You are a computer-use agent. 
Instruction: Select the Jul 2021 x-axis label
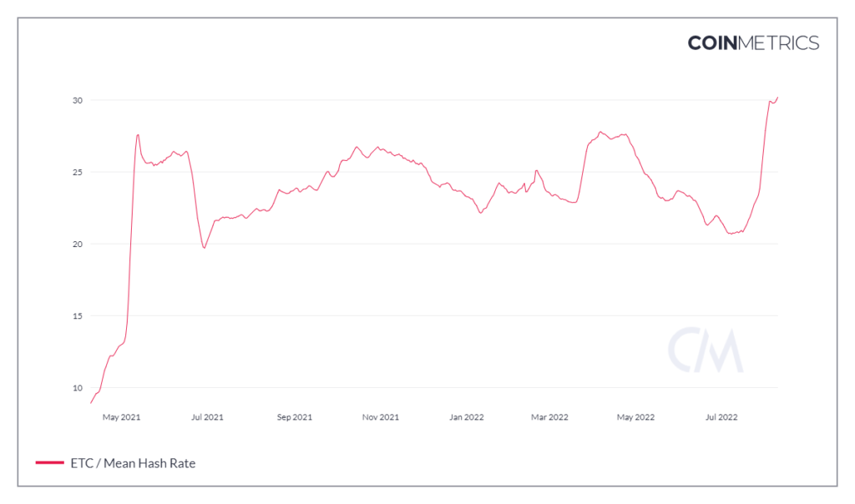point(206,416)
